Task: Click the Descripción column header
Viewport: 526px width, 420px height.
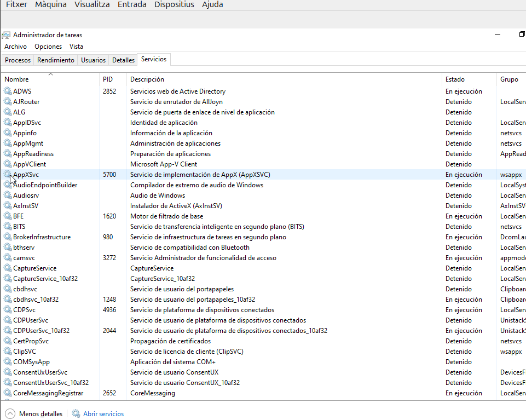Action: point(147,79)
